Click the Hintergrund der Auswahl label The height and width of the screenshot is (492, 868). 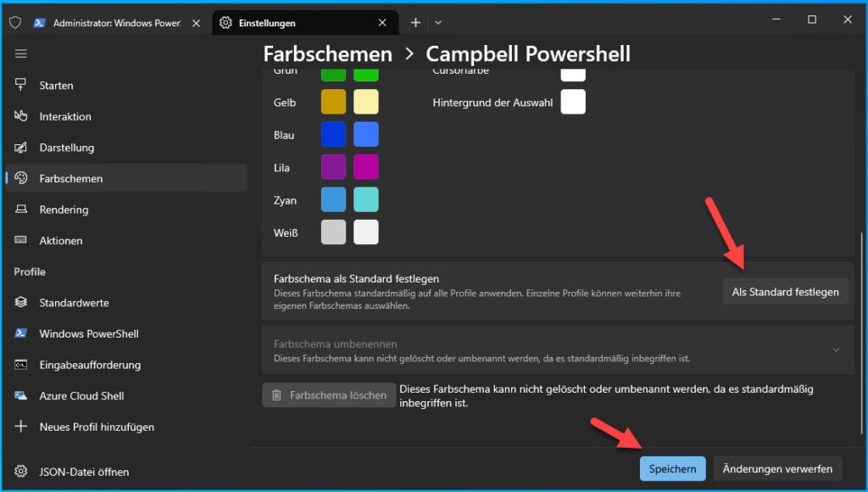point(492,103)
